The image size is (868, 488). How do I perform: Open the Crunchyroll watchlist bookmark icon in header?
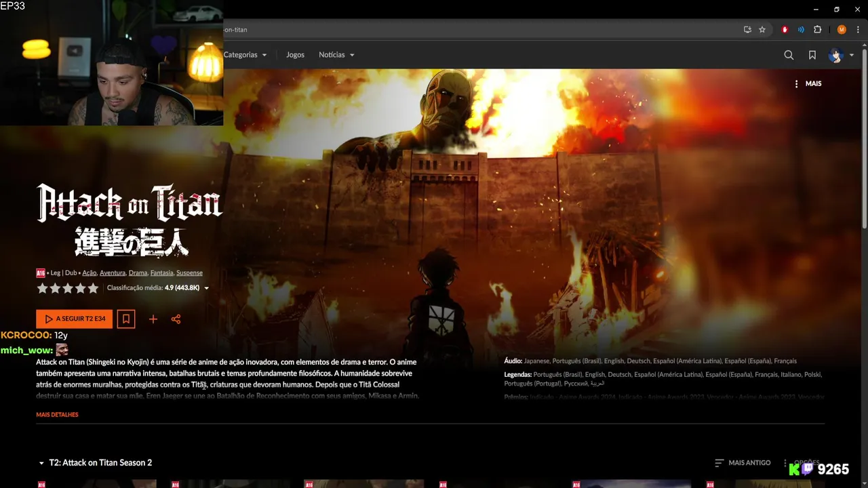pyautogui.click(x=812, y=55)
